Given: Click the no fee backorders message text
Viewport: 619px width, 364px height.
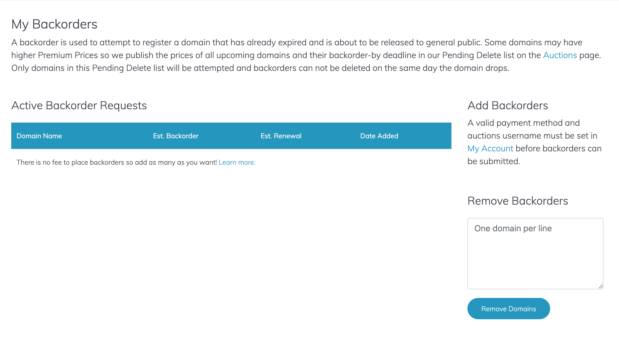Looking at the screenshot, I should 117,162.
